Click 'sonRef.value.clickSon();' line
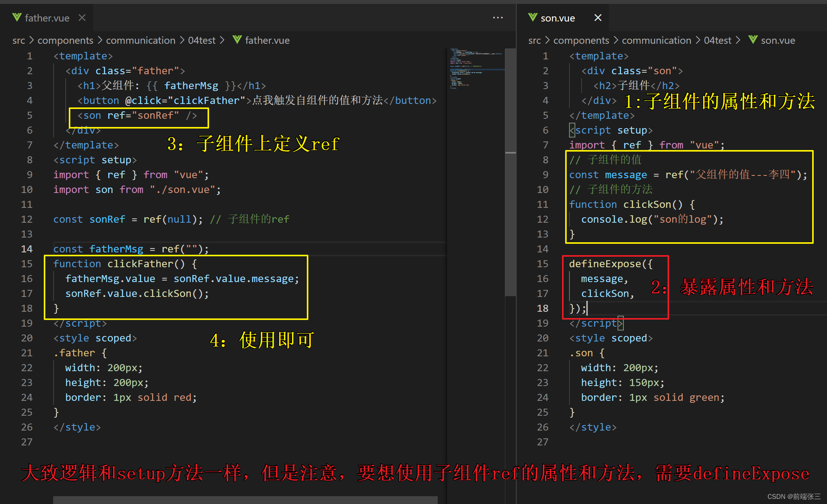The image size is (827, 504). click(137, 293)
